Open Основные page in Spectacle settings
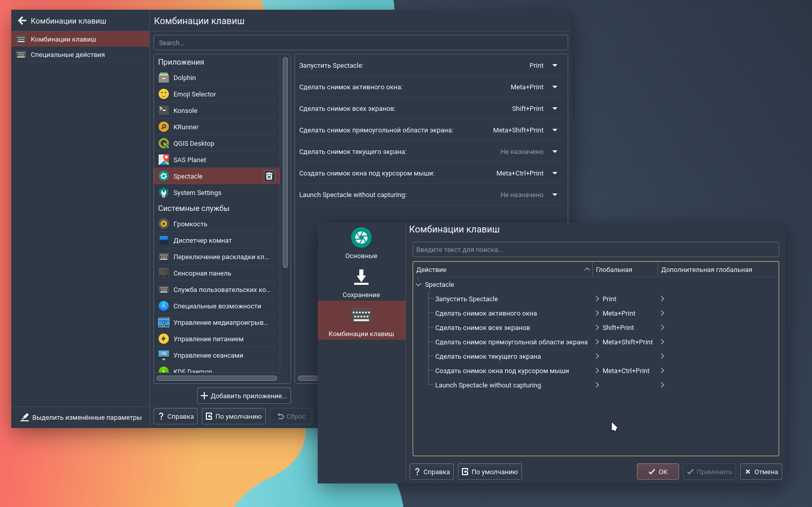The height and width of the screenshot is (507, 812). pyautogui.click(x=361, y=242)
